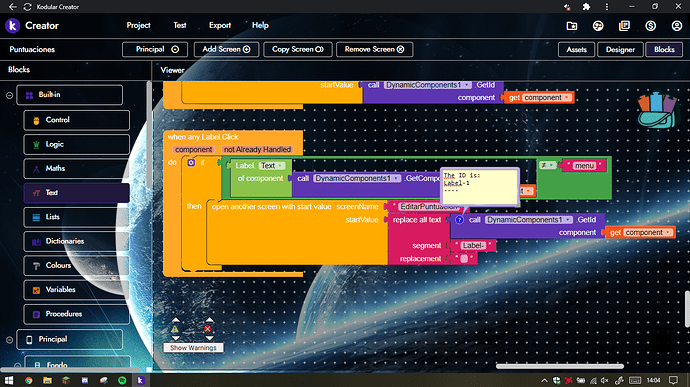The width and height of the screenshot is (690, 387).
Task: Click the yellow warning triangle indicator
Action: pyautogui.click(x=175, y=329)
